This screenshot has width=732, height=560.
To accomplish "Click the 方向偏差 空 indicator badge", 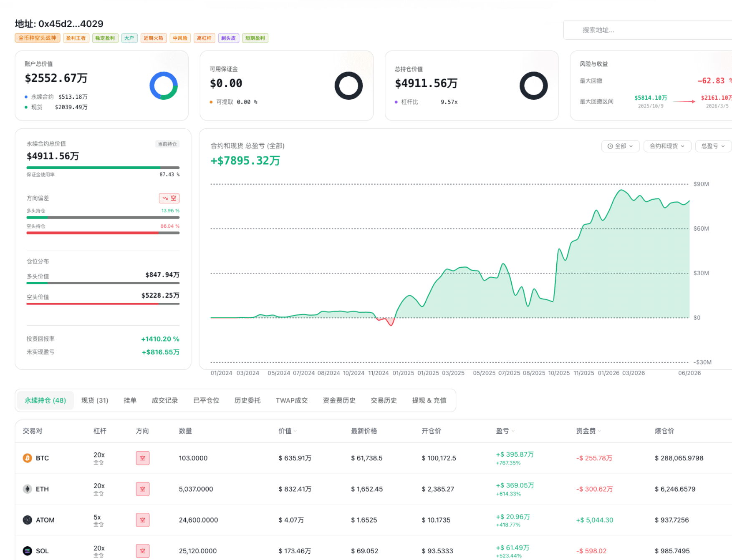I will (x=169, y=198).
